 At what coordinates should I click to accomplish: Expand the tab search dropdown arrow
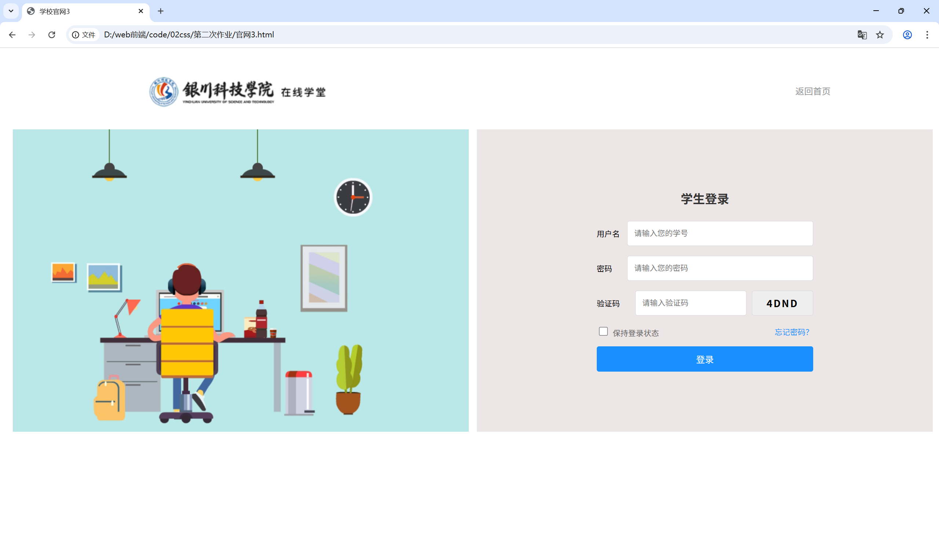[x=11, y=11]
